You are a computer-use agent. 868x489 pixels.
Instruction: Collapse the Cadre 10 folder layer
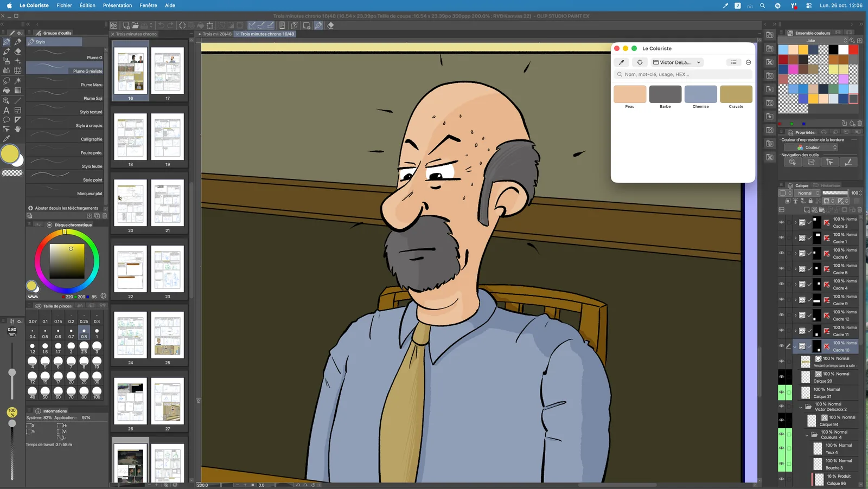pos(795,346)
